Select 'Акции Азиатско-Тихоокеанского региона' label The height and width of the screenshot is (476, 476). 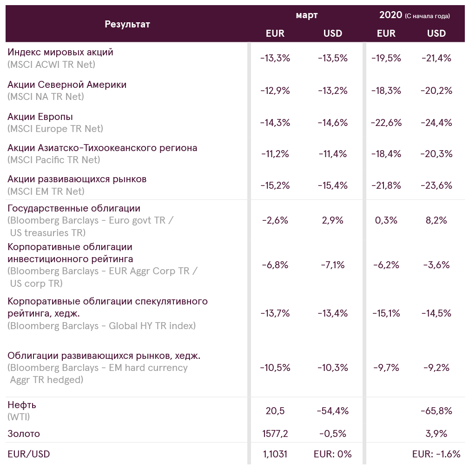102,148
